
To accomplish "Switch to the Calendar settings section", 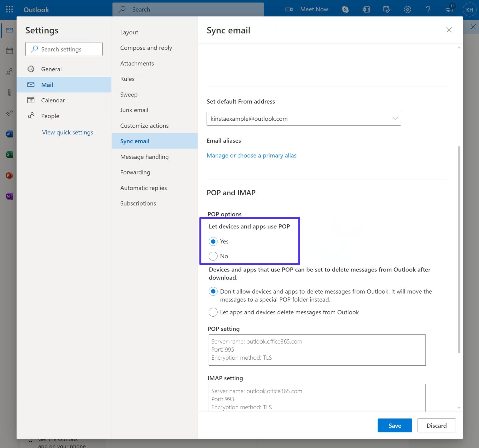I will [53, 100].
